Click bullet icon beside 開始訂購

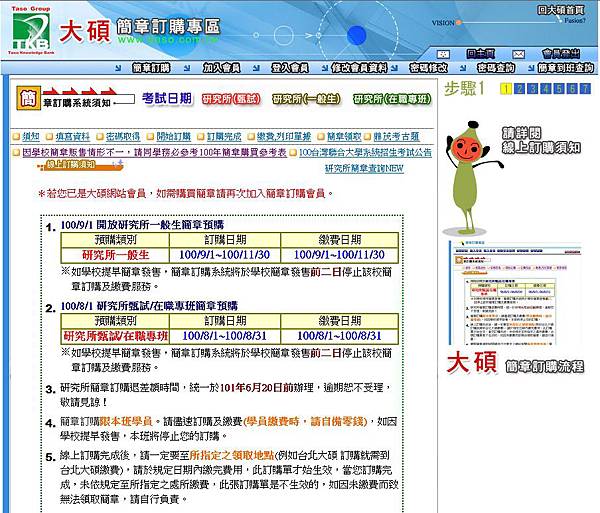150,137
